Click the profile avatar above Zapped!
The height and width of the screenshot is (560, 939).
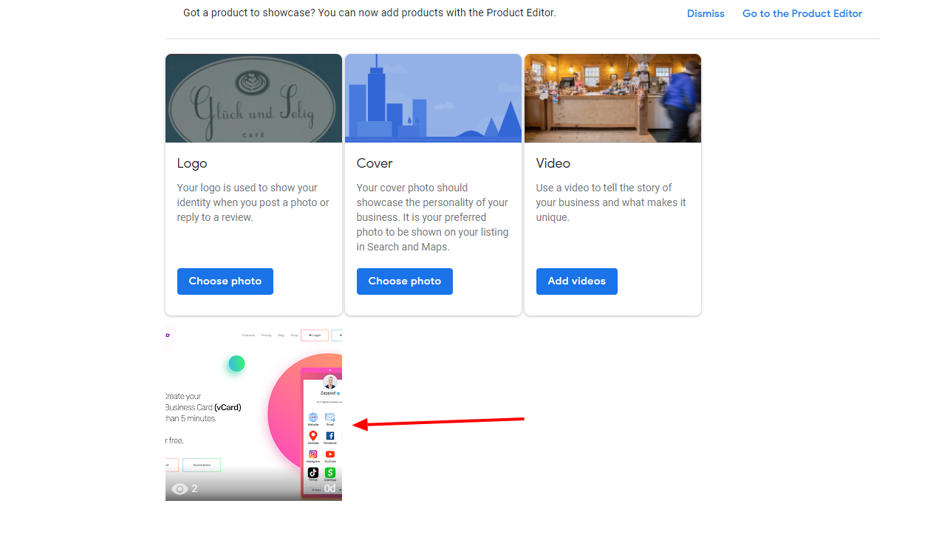point(330,382)
